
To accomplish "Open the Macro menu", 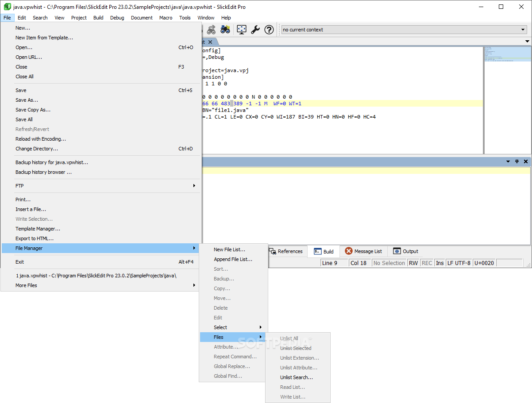I will pyautogui.click(x=166, y=18).
